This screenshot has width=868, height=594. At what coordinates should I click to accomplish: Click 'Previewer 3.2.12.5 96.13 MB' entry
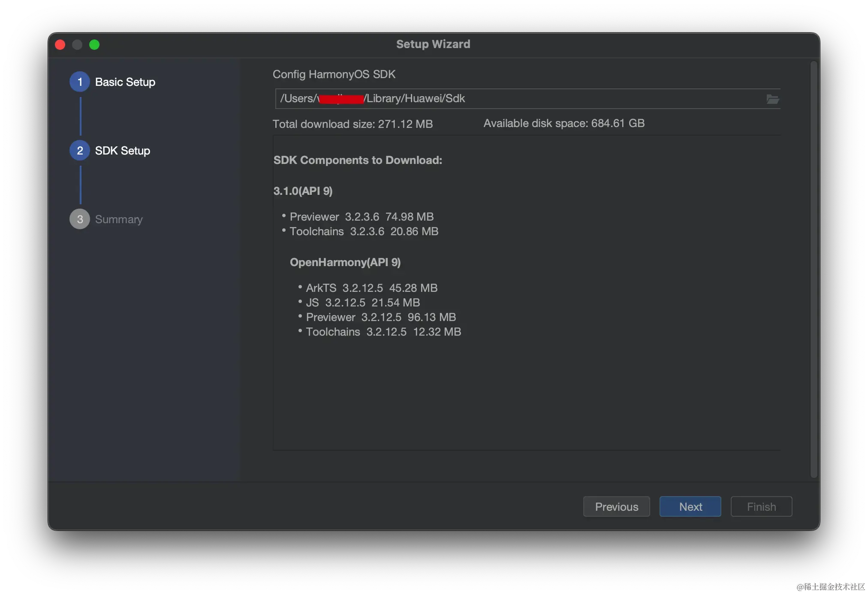pyautogui.click(x=381, y=317)
